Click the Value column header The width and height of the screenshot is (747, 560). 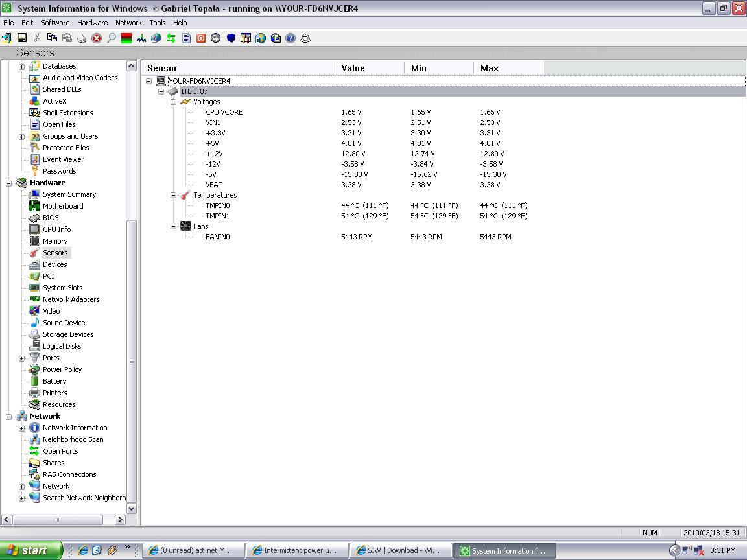(370, 68)
